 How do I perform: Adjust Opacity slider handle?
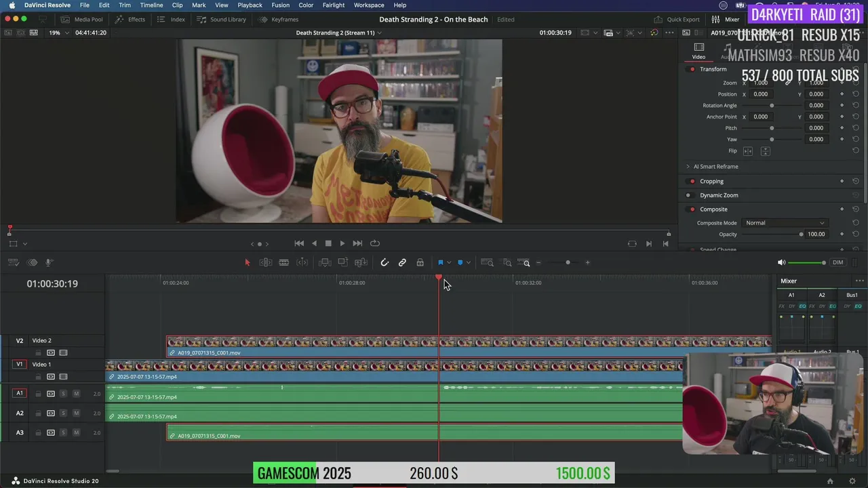pyautogui.click(x=801, y=235)
